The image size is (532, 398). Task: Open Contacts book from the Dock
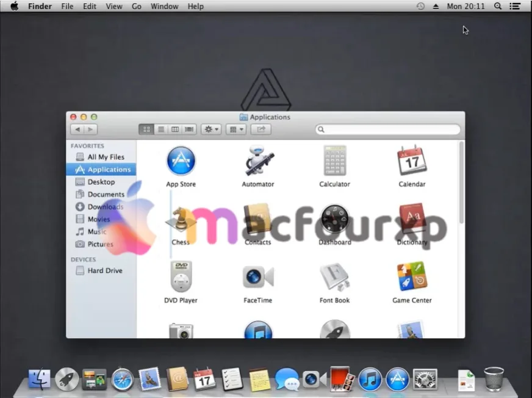pos(177,379)
